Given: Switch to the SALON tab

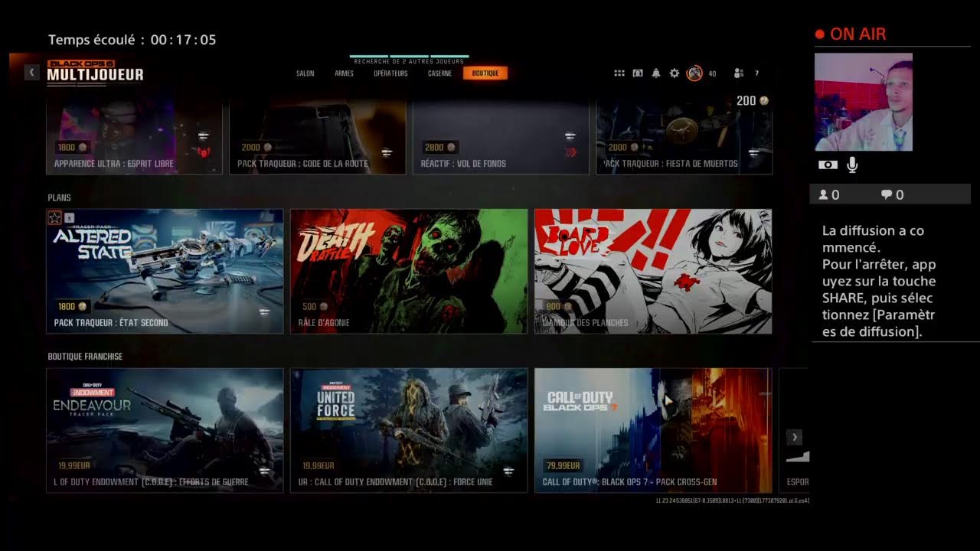Looking at the screenshot, I should (x=305, y=73).
